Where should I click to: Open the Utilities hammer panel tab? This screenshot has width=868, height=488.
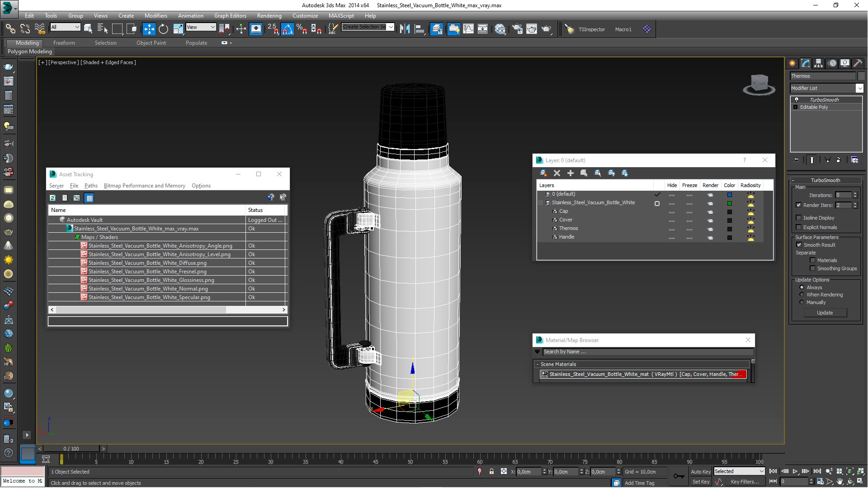point(858,63)
